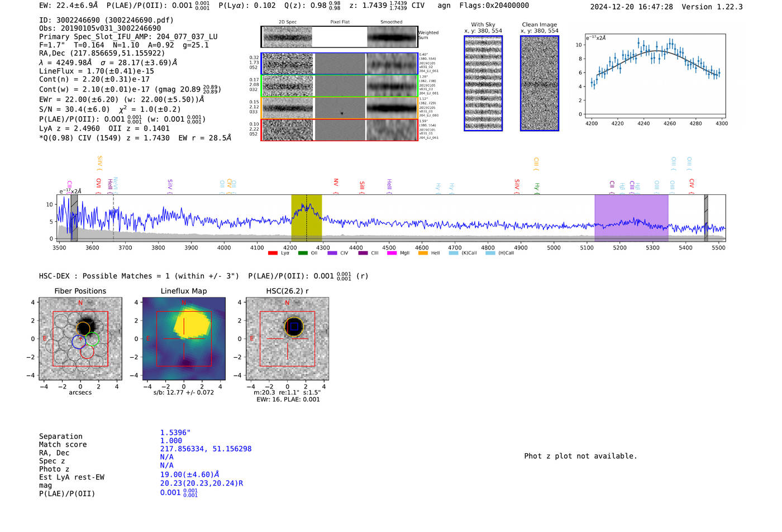Click the Lyα red legend swatch
The width and height of the screenshot is (782, 532).
(x=273, y=253)
